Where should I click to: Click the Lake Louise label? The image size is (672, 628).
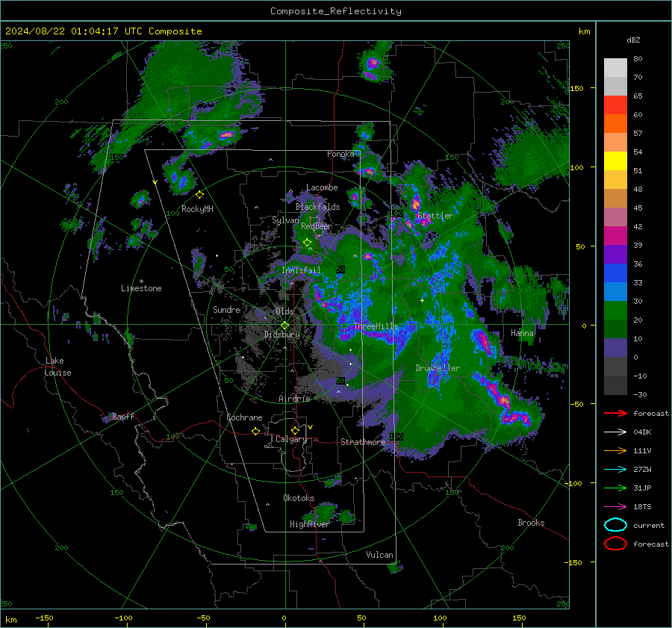(58, 367)
